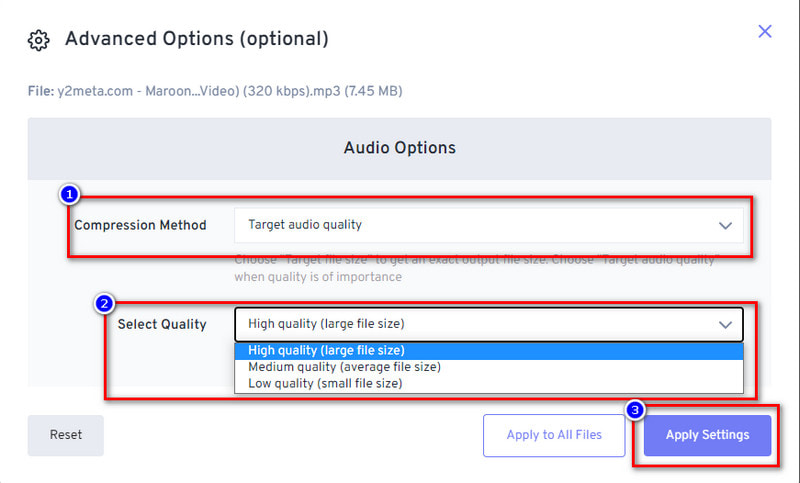The height and width of the screenshot is (483, 800).
Task: Reset the audio options
Action: point(66,435)
